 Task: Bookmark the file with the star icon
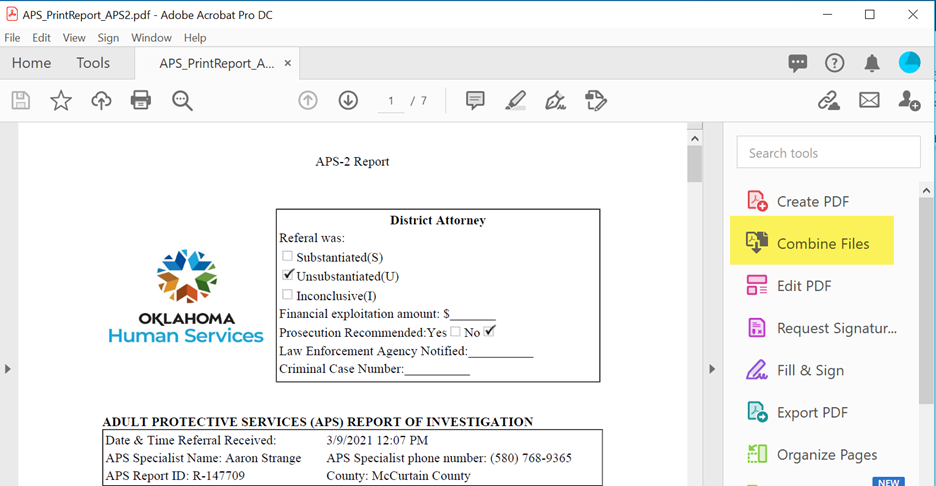[x=61, y=100]
